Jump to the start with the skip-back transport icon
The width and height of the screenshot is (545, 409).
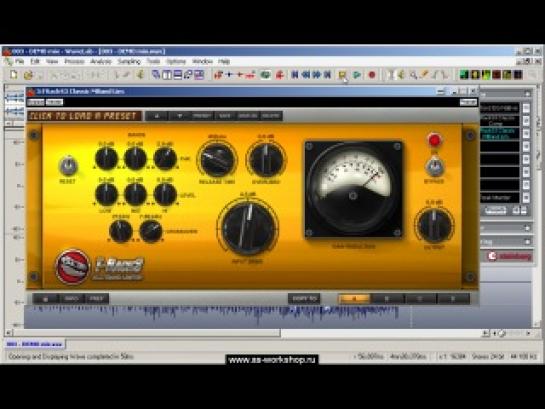pos(295,74)
